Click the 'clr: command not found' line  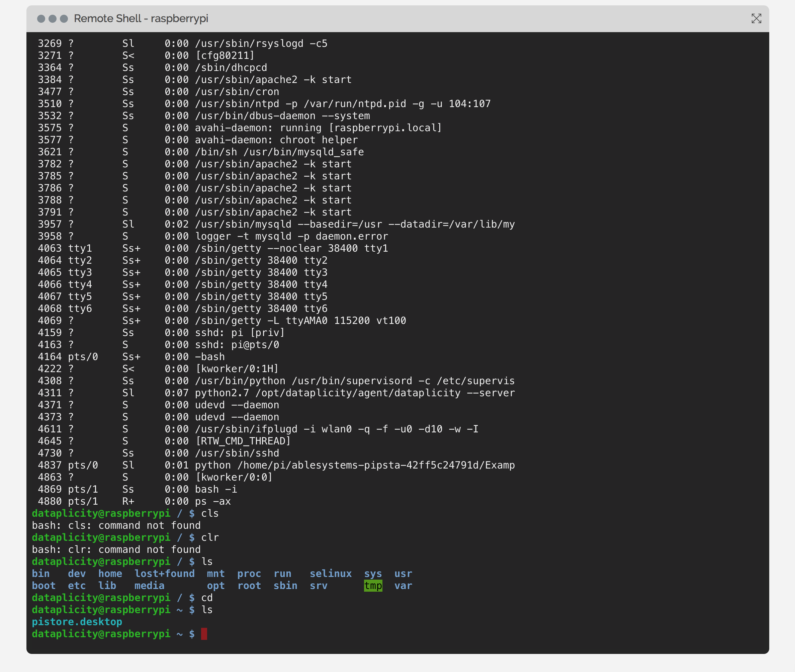116,549
